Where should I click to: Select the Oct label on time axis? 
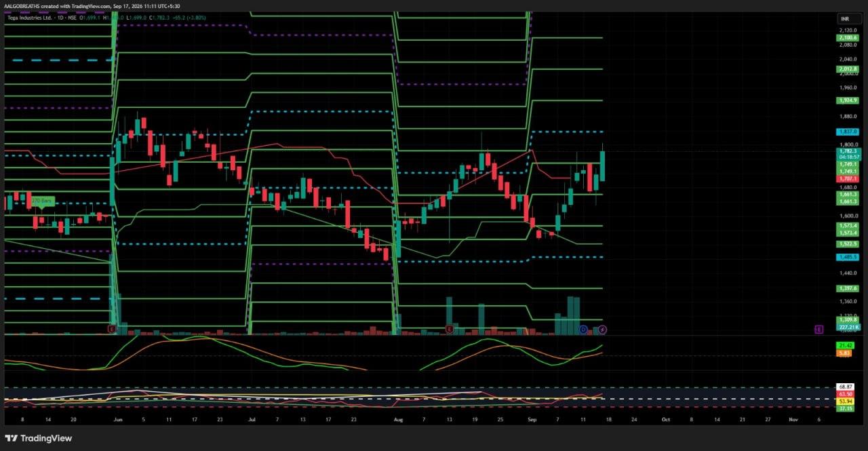665,420
